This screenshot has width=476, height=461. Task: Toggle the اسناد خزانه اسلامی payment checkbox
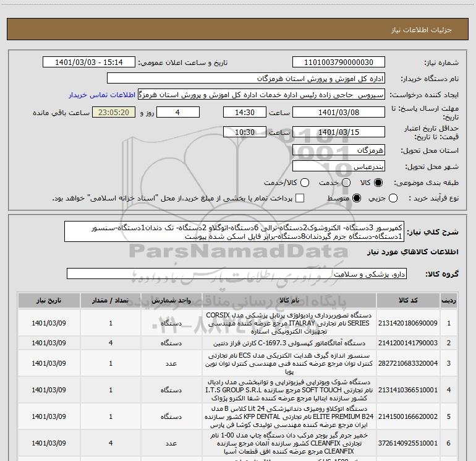pos(300,198)
